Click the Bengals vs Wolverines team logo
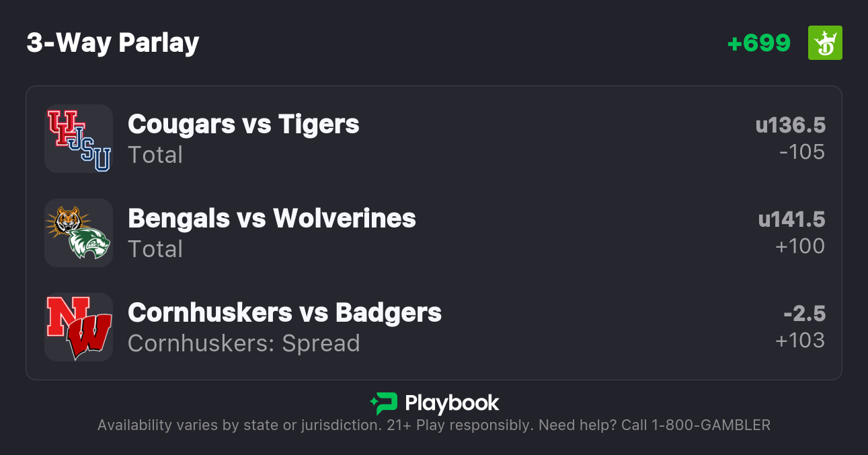The width and height of the screenshot is (868, 455). pos(79,233)
